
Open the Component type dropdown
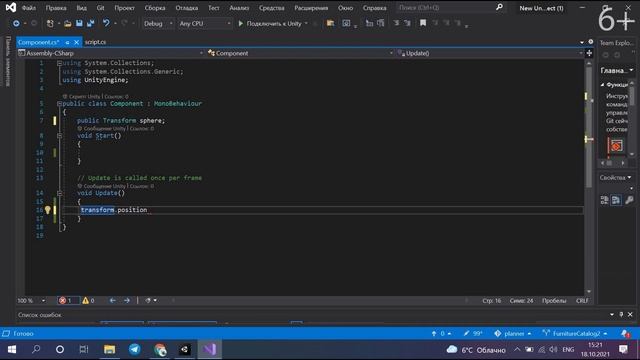pos(300,53)
